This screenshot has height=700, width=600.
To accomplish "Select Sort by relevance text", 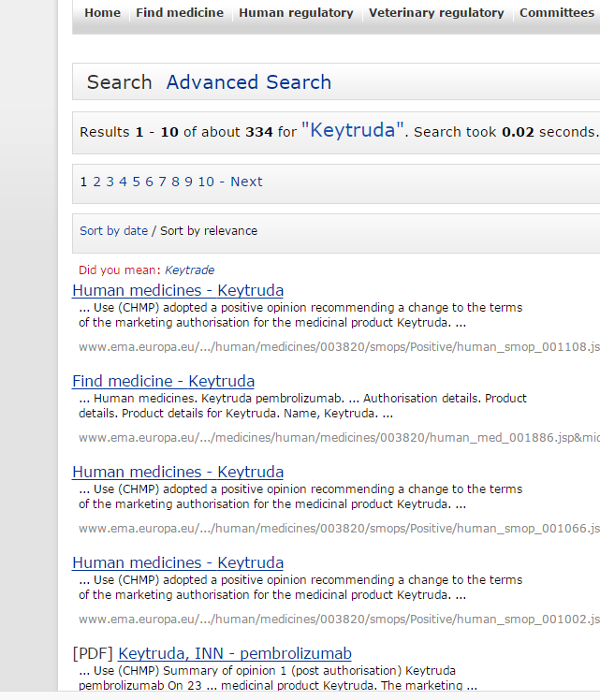I will [x=209, y=231].
